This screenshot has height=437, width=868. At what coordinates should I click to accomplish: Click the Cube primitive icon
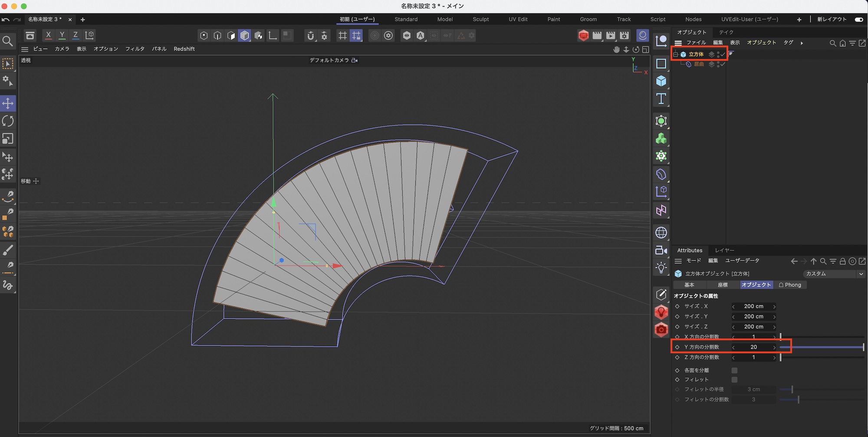click(x=661, y=81)
